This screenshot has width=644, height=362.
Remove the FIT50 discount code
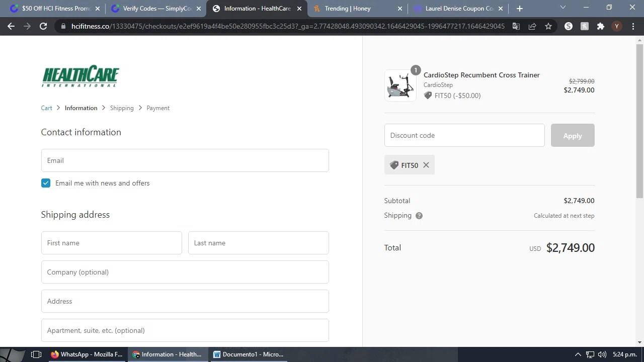click(x=426, y=165)
